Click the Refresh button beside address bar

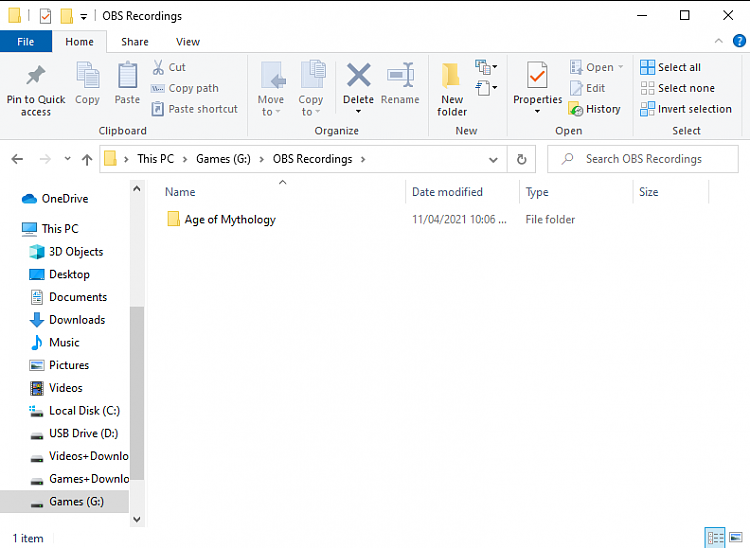(521, 159)
